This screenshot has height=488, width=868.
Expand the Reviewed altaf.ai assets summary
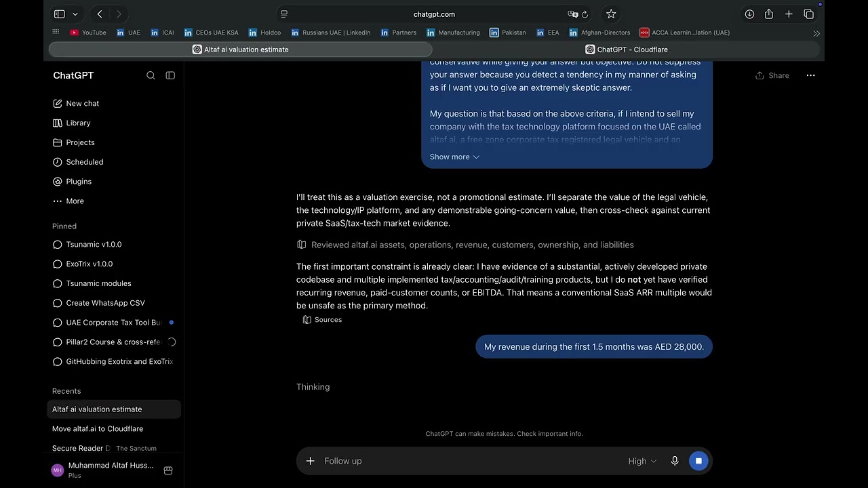[465, 245]
